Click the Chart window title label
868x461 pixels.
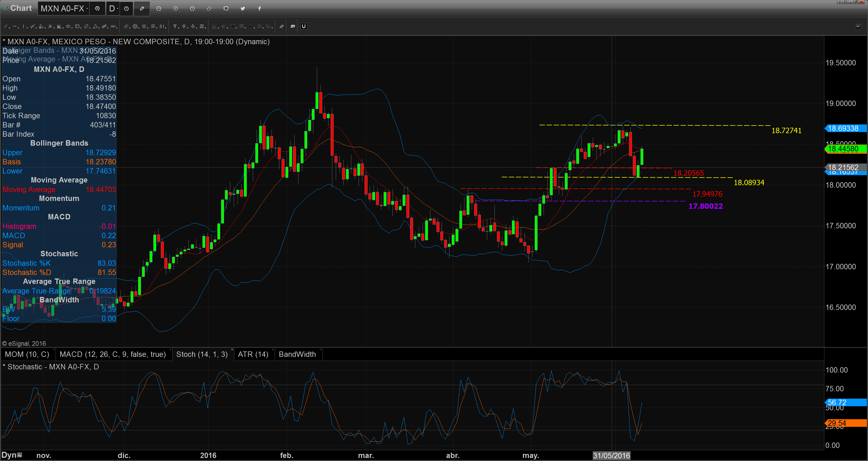tap(21, 8)
